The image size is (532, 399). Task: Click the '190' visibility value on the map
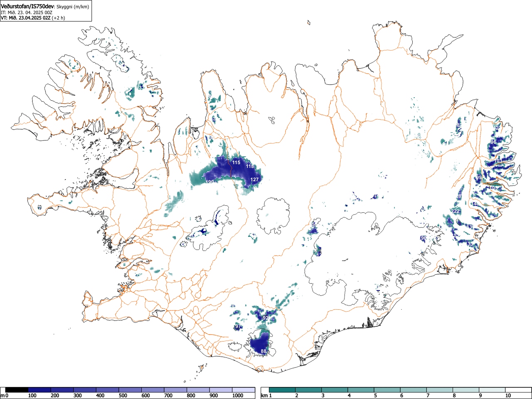pos(209,182)
